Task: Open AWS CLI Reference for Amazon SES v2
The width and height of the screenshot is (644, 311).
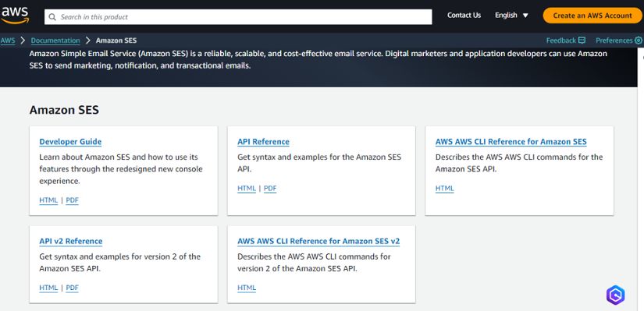Action: pos(318,241)
